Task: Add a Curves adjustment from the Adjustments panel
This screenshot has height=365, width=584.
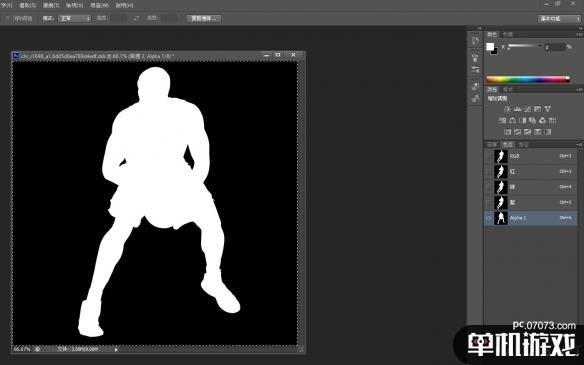Action: (x=527, y=109)
